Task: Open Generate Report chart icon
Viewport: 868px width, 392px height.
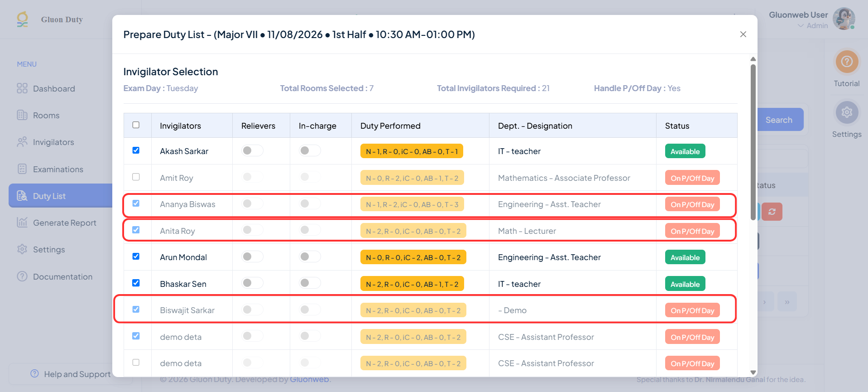Action: (x=22, y=223)
